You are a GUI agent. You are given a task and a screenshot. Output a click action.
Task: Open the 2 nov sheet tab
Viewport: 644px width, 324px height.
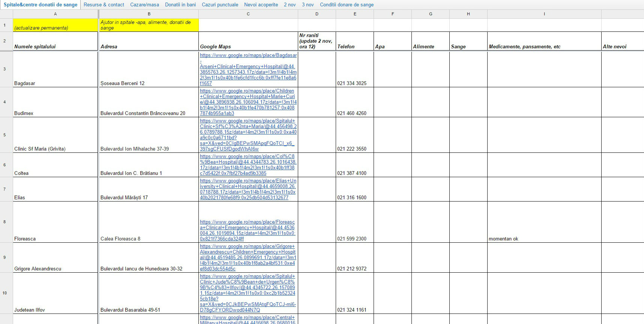tap(290, 4)
